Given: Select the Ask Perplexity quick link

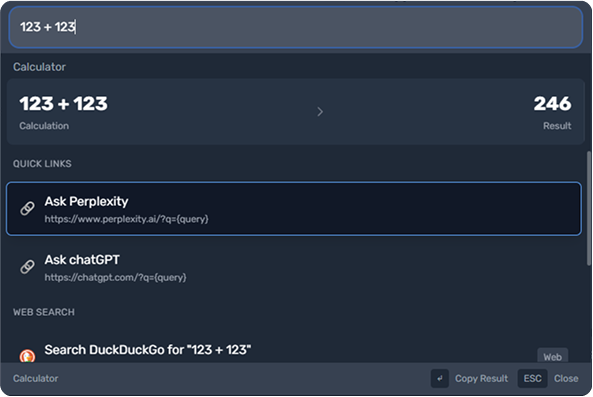Looking at the screenshot, I should [x=294, y=209].
